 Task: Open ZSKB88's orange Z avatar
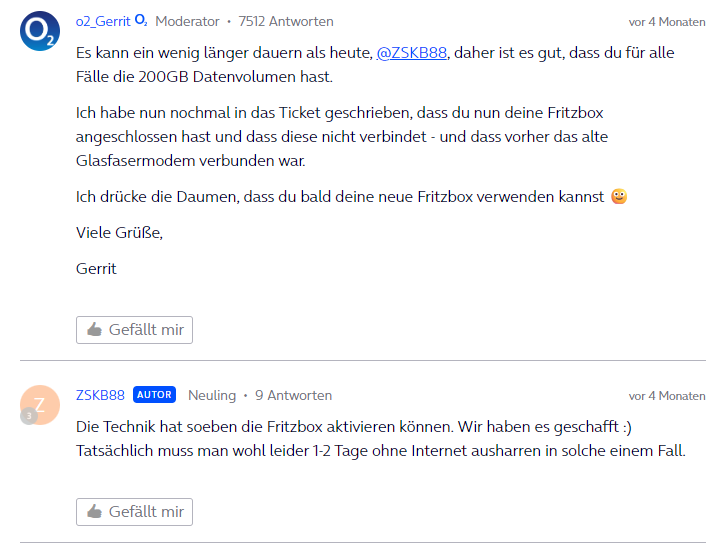[x=40, y=405]
